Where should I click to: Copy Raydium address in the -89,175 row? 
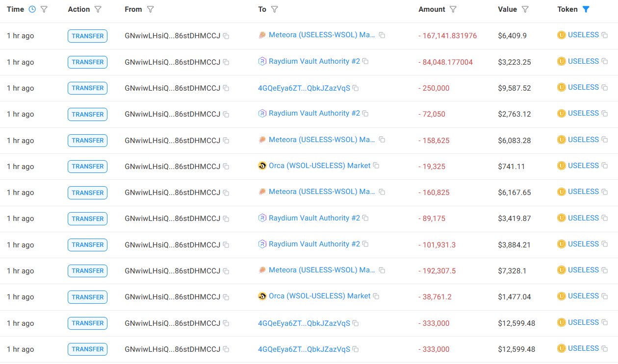(x=365, y=218)
